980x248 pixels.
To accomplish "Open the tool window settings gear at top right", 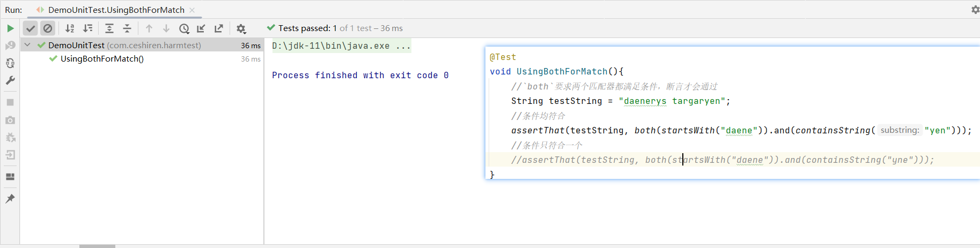I will [x=975, y=10].
